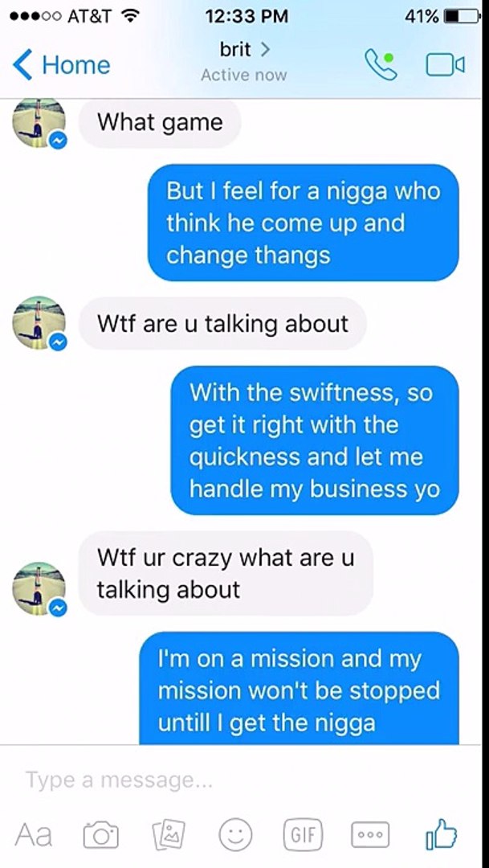Start a video call with brit
489x868 pixels.
click(x=445, y=65)
